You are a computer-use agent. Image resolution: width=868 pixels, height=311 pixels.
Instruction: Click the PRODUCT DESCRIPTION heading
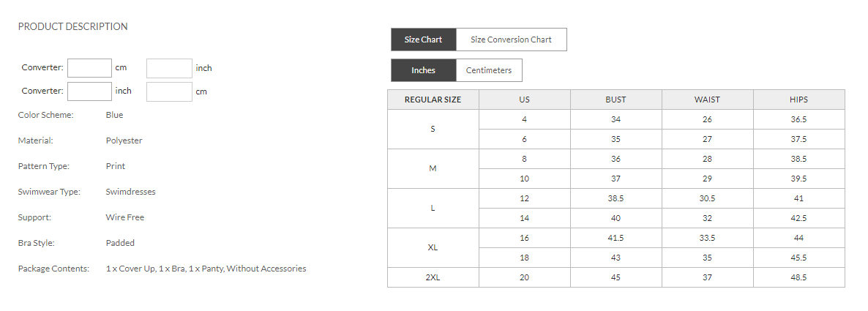[72, 26]
